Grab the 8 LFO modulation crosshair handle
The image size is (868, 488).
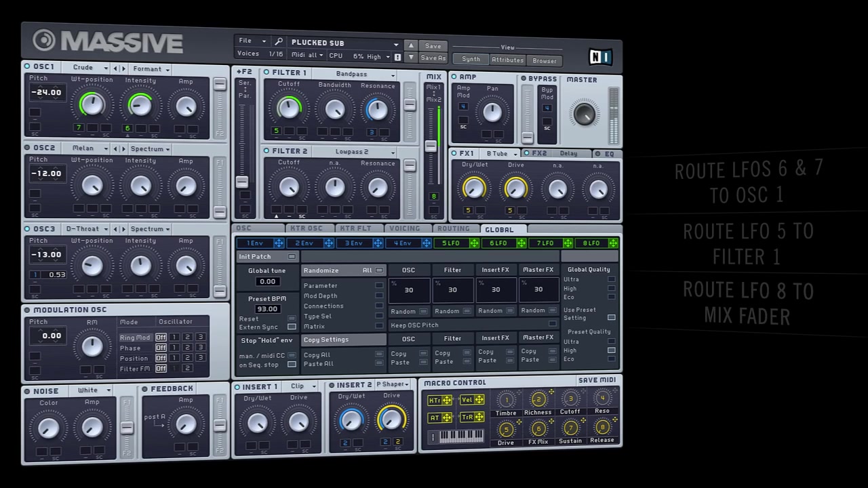pos(613,243)
